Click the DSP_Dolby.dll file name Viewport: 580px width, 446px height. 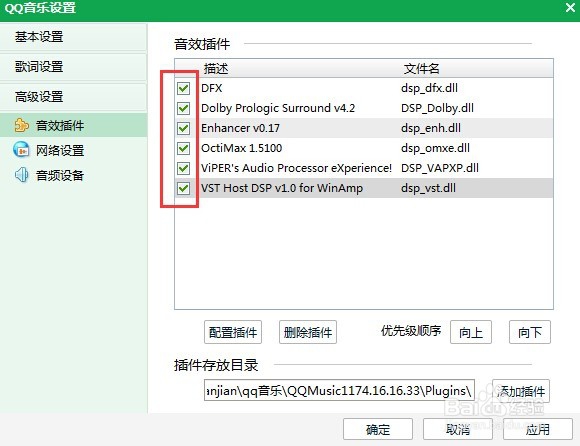437,108
